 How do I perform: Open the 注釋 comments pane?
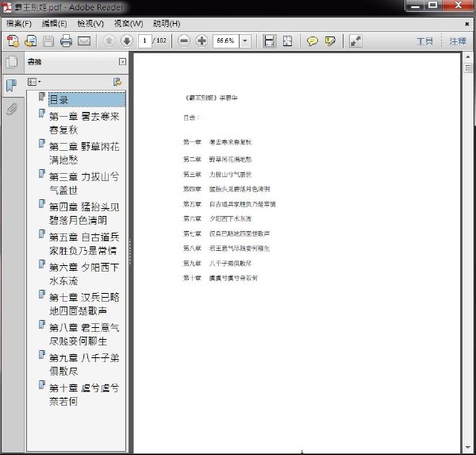[x=458, y=41]
